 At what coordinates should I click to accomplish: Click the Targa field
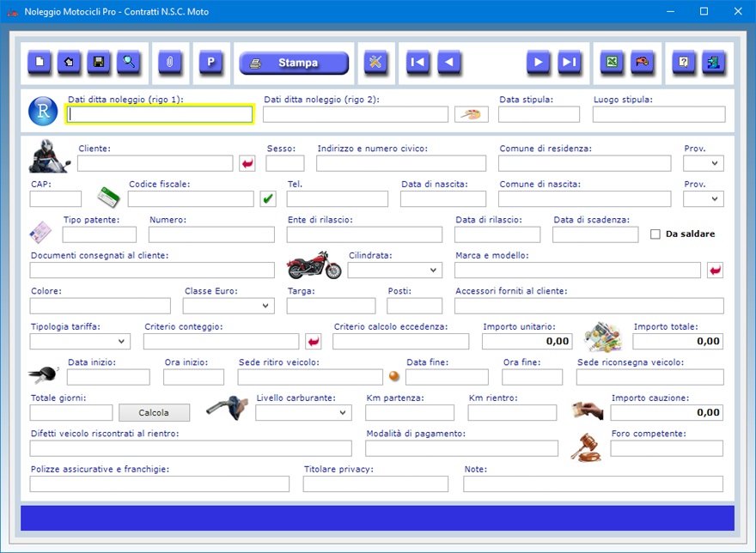(x=332, y=306)
